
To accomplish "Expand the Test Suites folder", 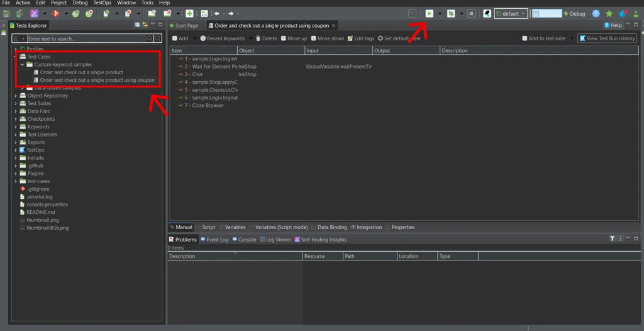I will click(16, 104).
